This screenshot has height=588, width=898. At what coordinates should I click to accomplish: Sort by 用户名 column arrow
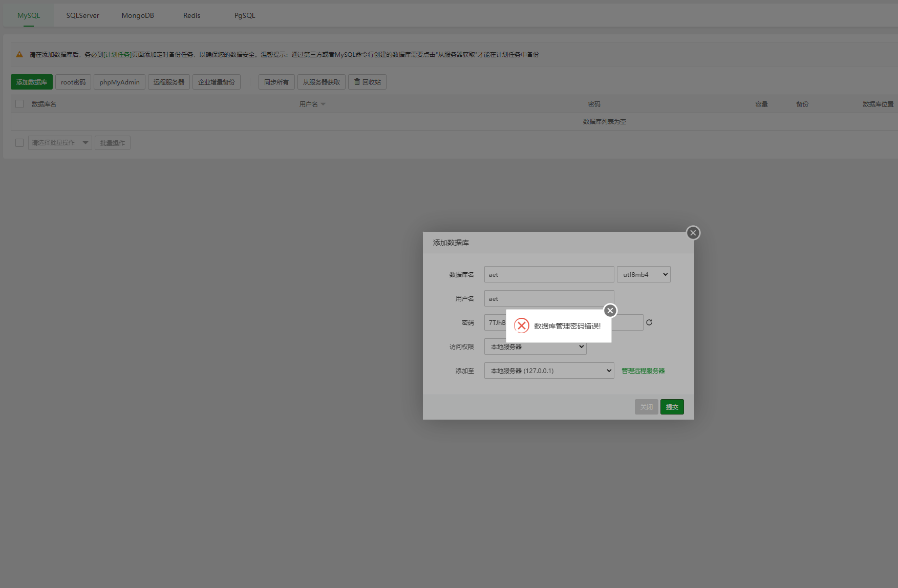tap(323, 104)
